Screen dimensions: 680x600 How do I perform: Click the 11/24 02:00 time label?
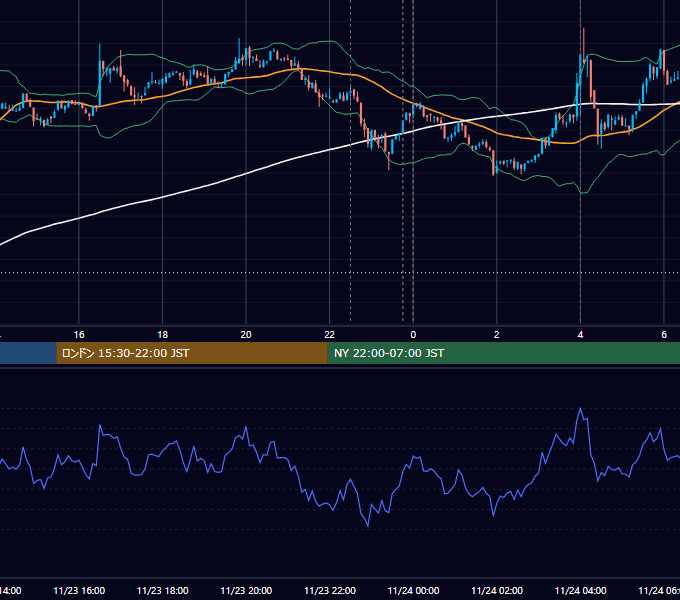coord(497,590)
